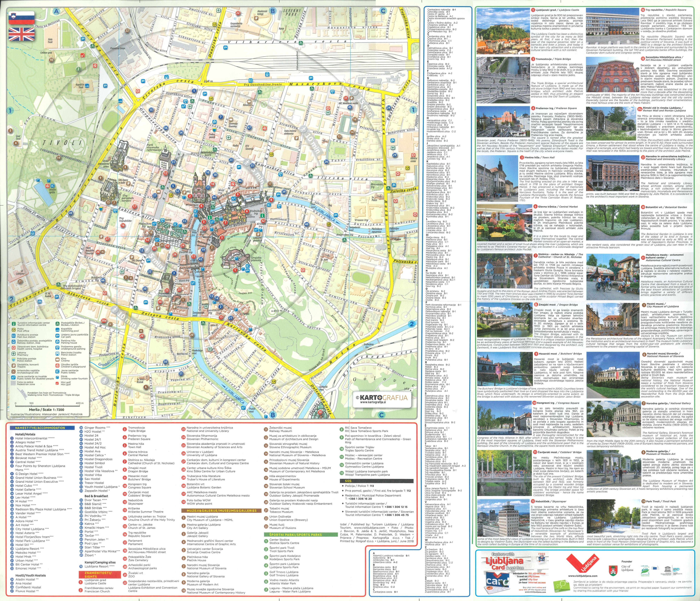The height and width of the screenshot is (601, 700).
Task: Click the Cinema legend icon
Action: [x=57, y=359]
